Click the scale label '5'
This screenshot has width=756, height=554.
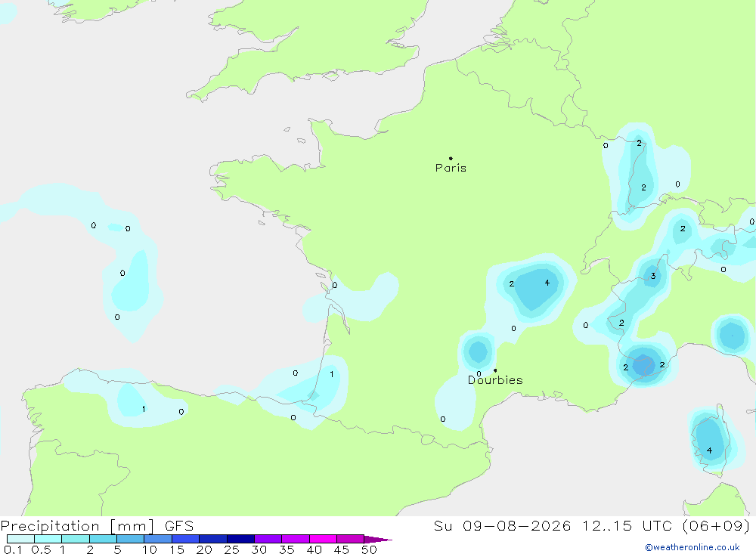click(117, 549)
